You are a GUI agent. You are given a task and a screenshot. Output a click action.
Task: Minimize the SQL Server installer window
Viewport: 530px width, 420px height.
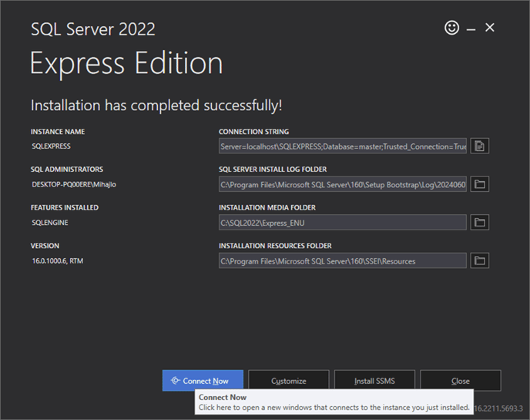point(471,30)
